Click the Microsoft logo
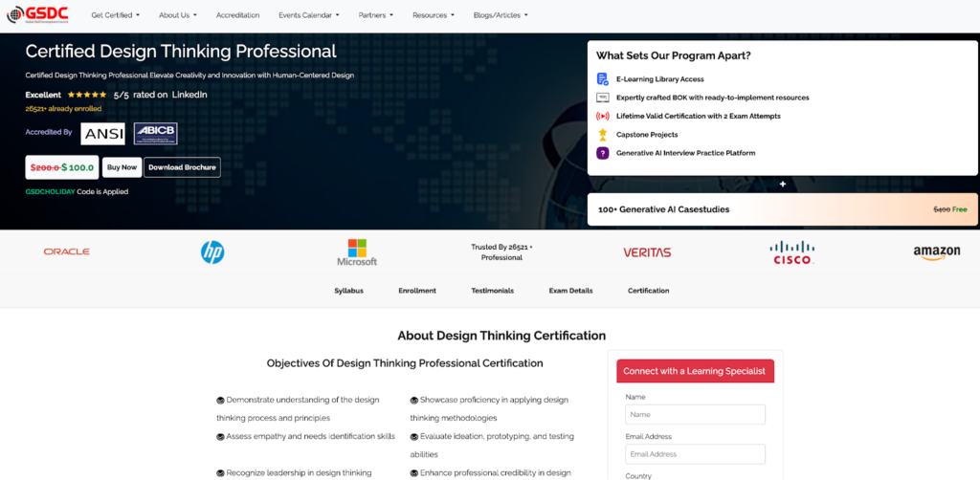Viewport: 980px width, 480px height. (357, 252)
